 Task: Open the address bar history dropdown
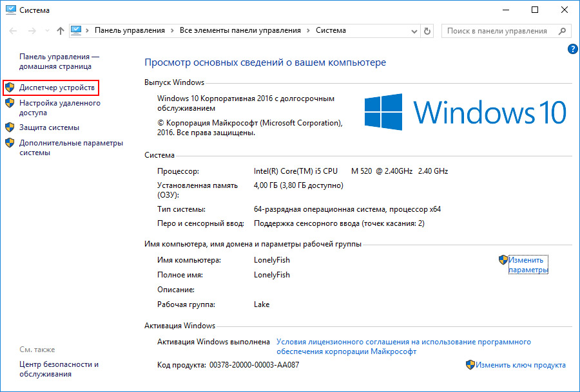(412, 31)
